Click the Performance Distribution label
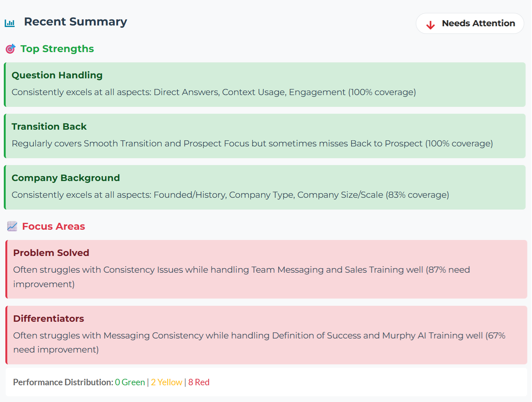The width and height of the screenshot is (532, 402). point(63,382)
